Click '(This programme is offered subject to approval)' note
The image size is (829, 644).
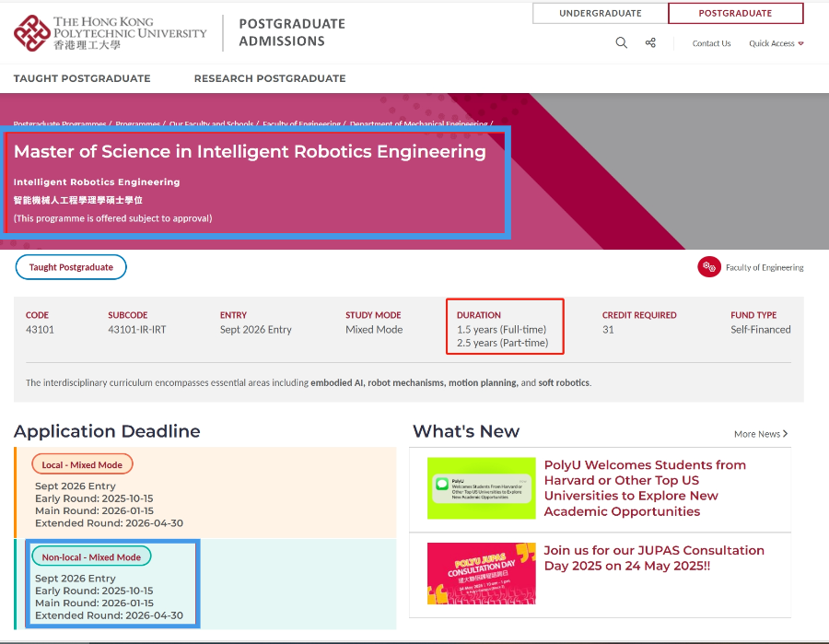pos(112,218)
